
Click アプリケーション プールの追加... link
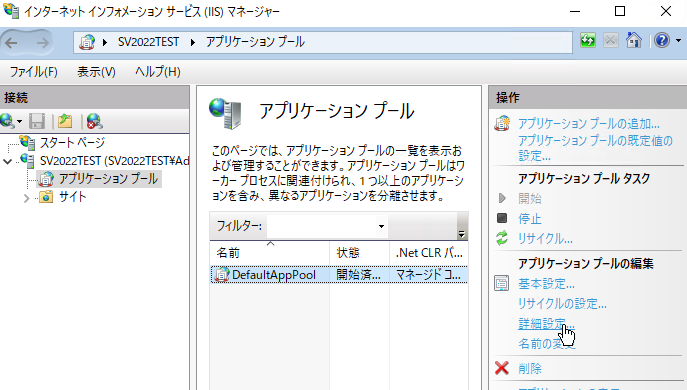coord(588,124)
